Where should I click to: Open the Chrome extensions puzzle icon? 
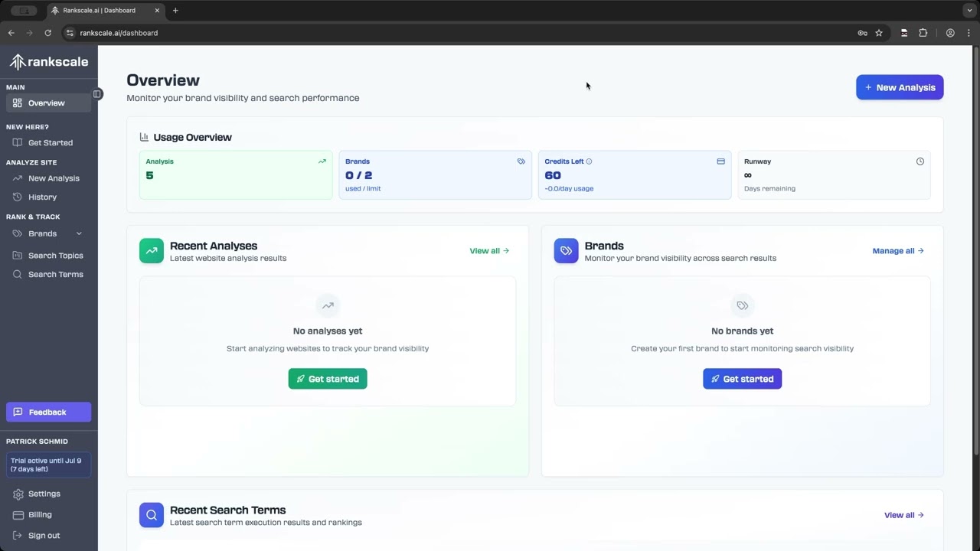[x=923, y=33]
